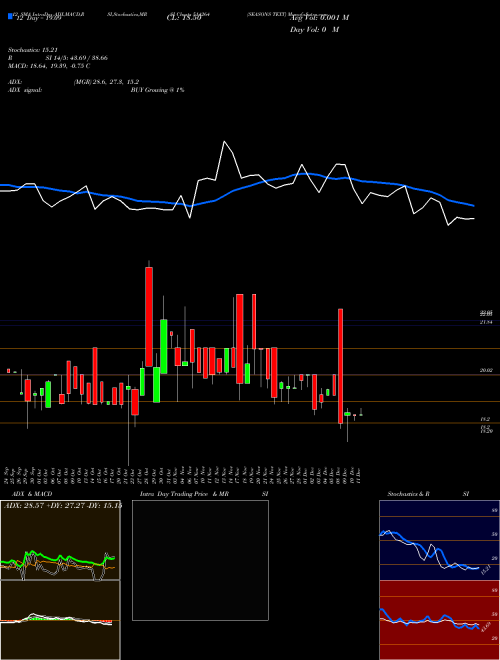Click the 'CL: 18.50' closing price text
Image resolution: width=500 pixels, height=660 pixels.
click(x=184, y=18)
